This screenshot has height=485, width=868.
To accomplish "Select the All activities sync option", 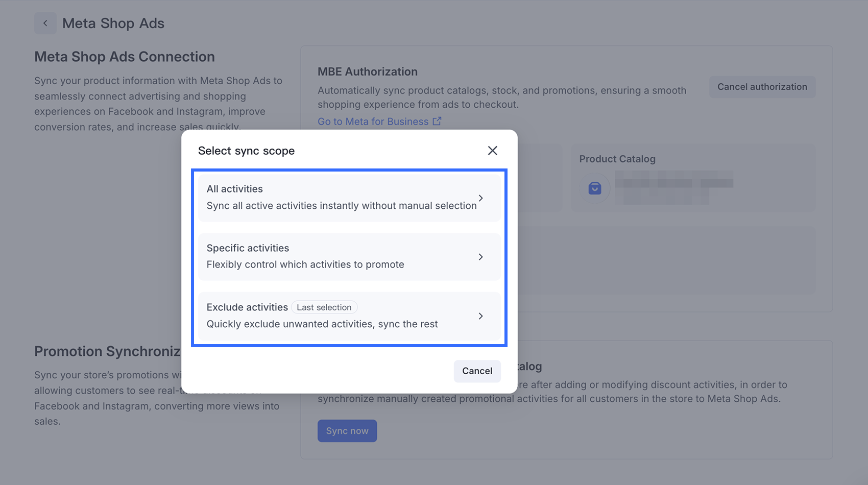I will tap(349, 198).
